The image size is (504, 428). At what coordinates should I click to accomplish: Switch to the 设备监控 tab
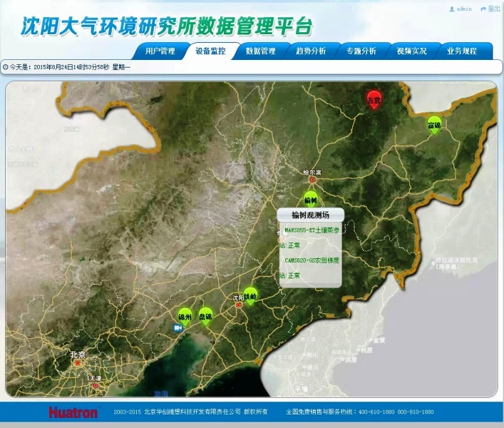(210, 51)
